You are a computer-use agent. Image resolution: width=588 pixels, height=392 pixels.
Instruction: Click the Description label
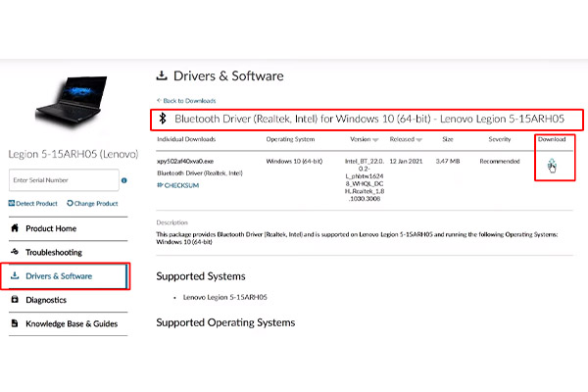pos(172,222)
